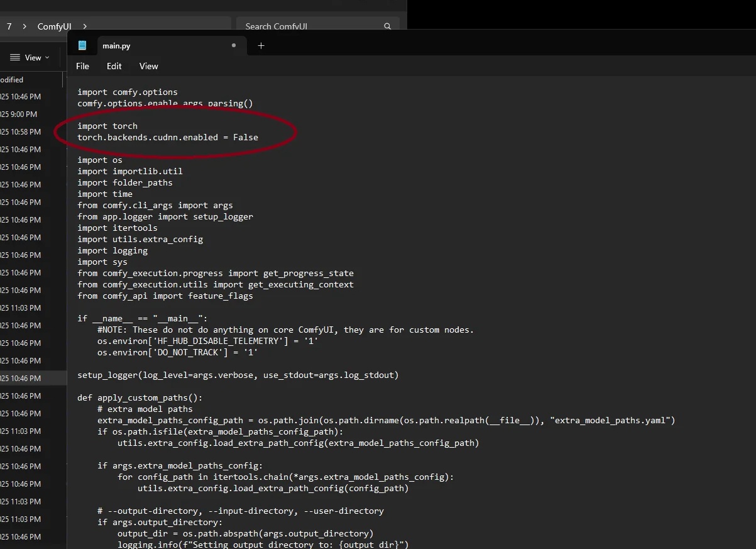This screenshot has height=549, width=756.
Task: Click the "# extra model paths" comment
Action: pos(145,409)
